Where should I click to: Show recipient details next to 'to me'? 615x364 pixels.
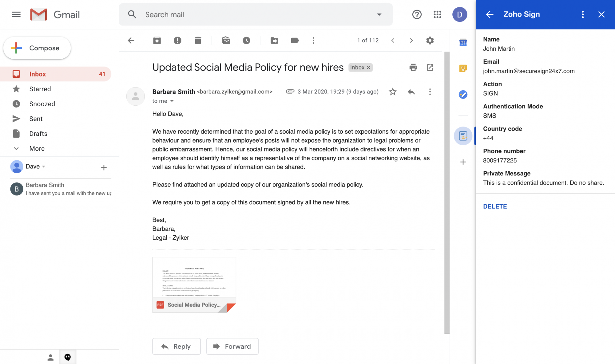pyautogui.click(x=172, y=101)
